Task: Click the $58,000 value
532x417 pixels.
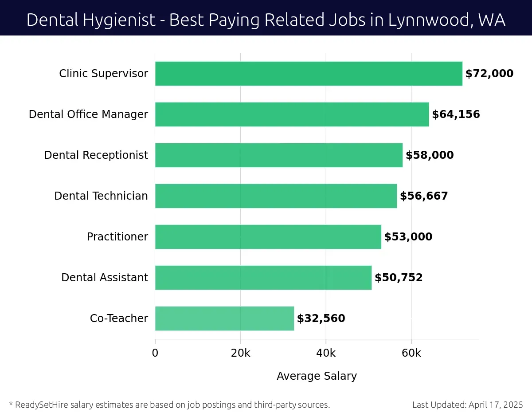Action: [x=430, y=155]
